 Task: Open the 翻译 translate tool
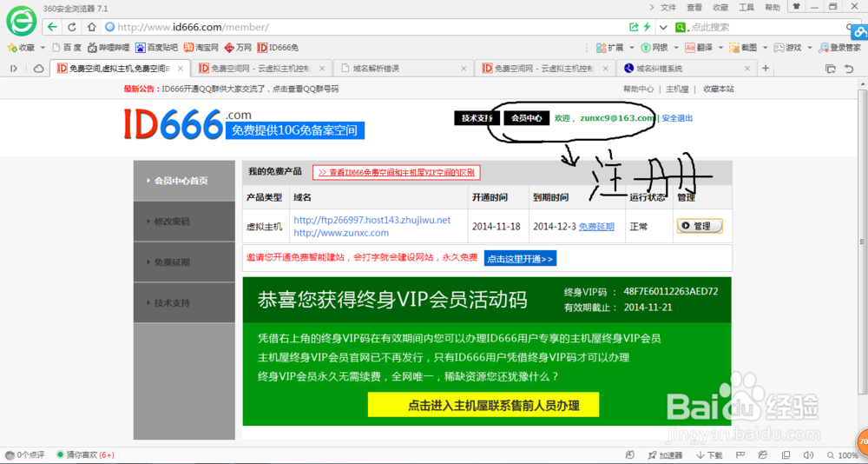699,48
